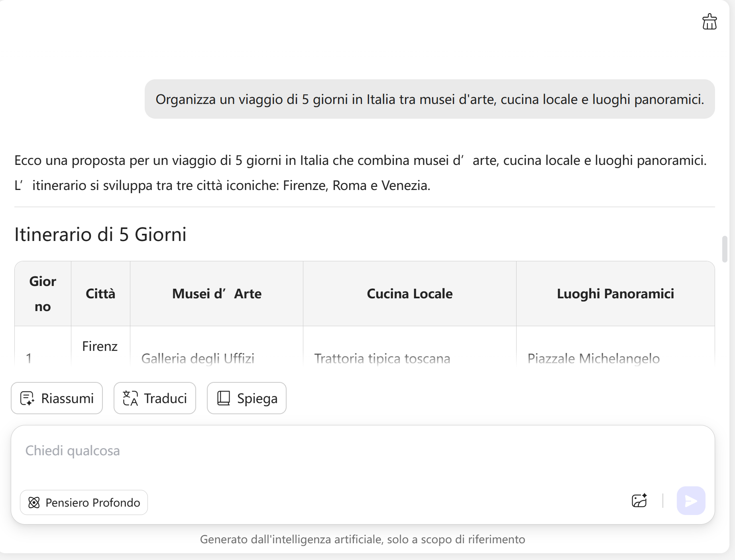This screenshot has height=560, width=735.
Task: Click the Riassumi button
Action: 57,398
